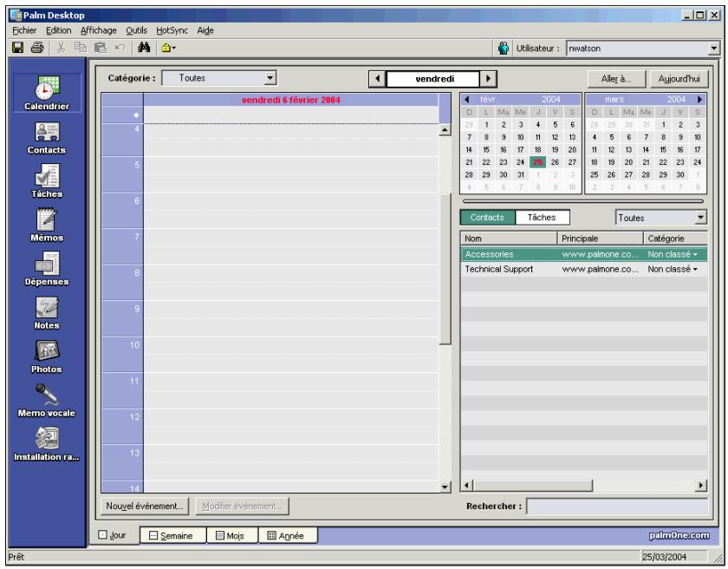Open the Notes module in sidebar

[47, 312]
